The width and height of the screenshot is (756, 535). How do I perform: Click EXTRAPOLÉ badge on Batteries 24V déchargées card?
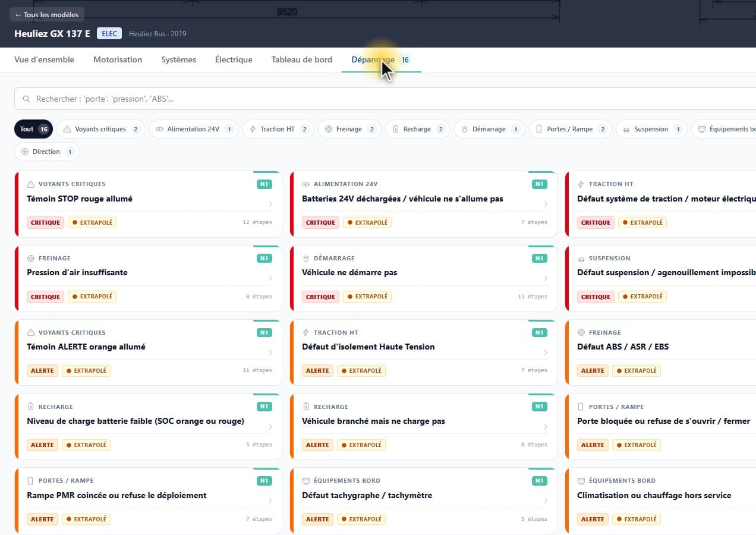tap(367, 222)
